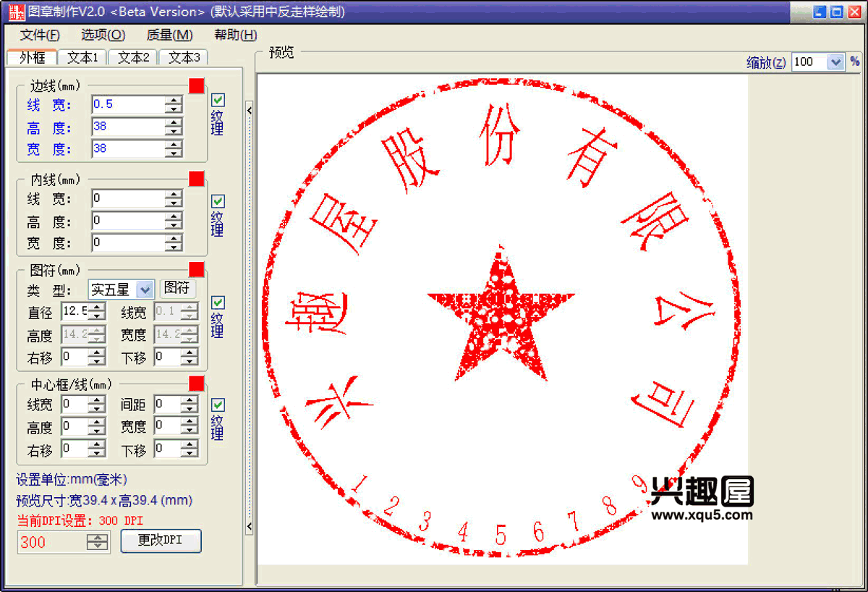Click the 边线 宽度 spinner arrows
868x592 pixels.
pyautogui.click(x=174, y=149)
